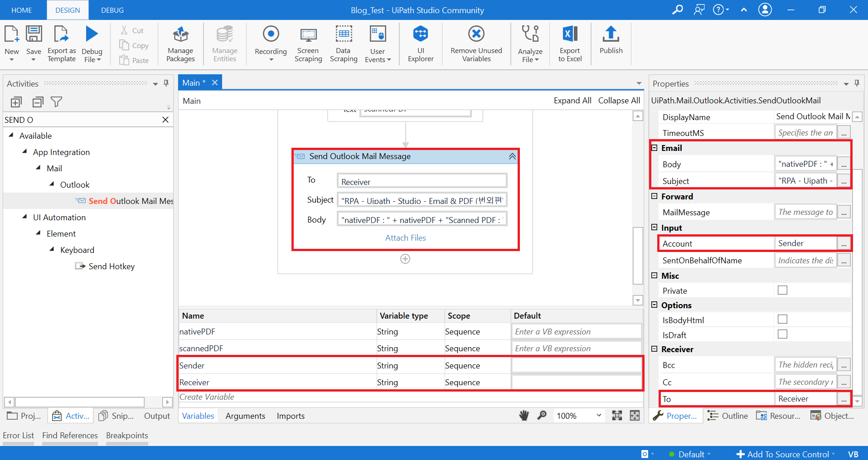Open the Output panel tab
868x460 pixels.
click(157, 416)
